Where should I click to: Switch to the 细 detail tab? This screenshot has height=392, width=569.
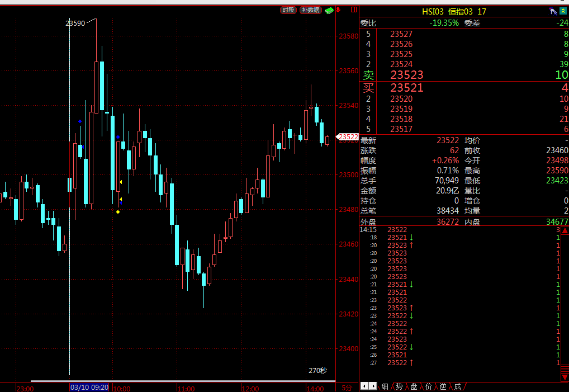tap(385, 386)
